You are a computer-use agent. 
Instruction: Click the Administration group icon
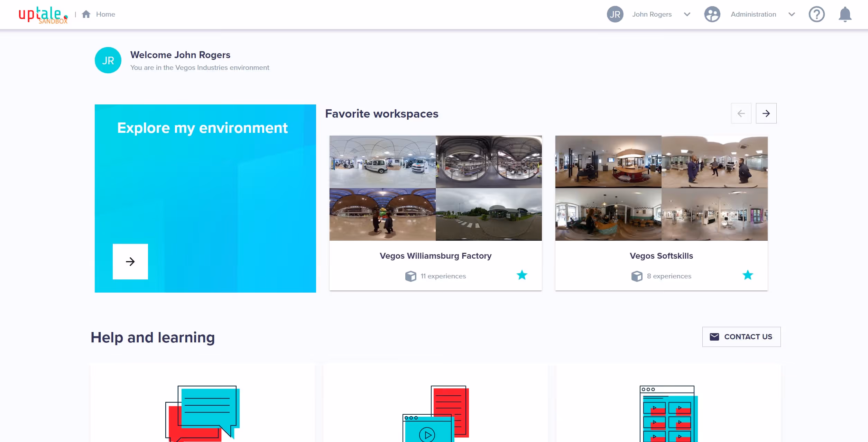pyautogui.click(x=712, y=14)
